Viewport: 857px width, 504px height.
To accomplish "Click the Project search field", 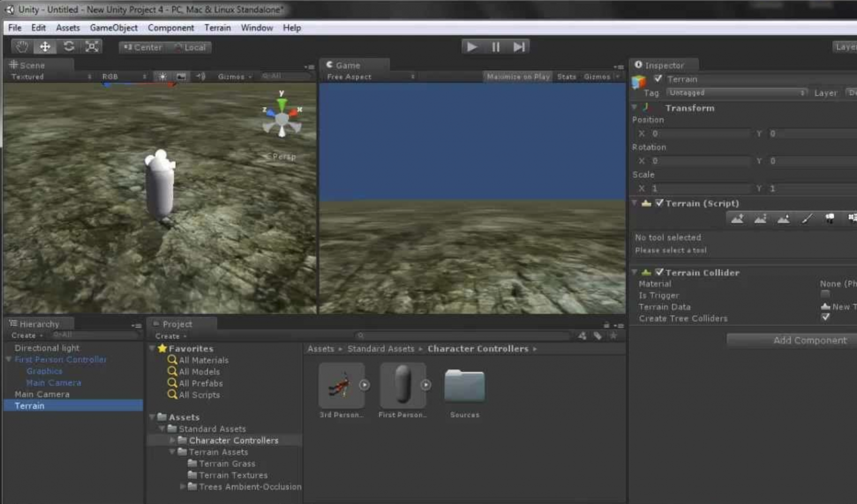I will 465,336.
